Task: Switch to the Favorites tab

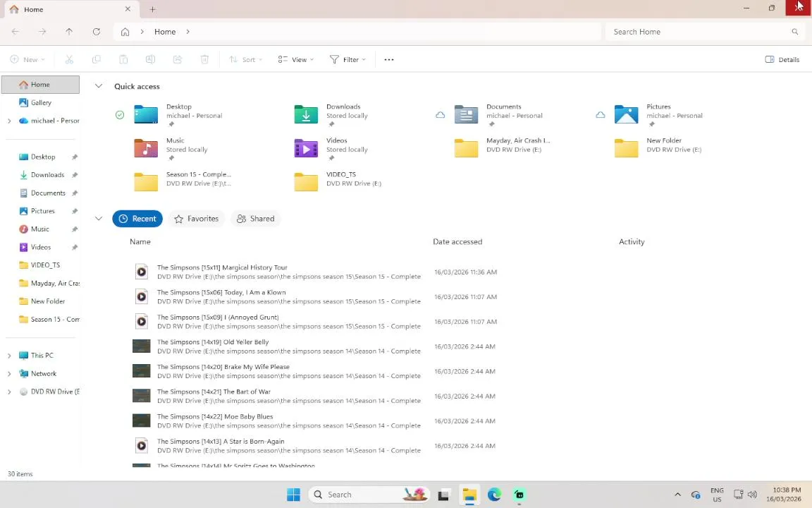Action: [196, 219]
